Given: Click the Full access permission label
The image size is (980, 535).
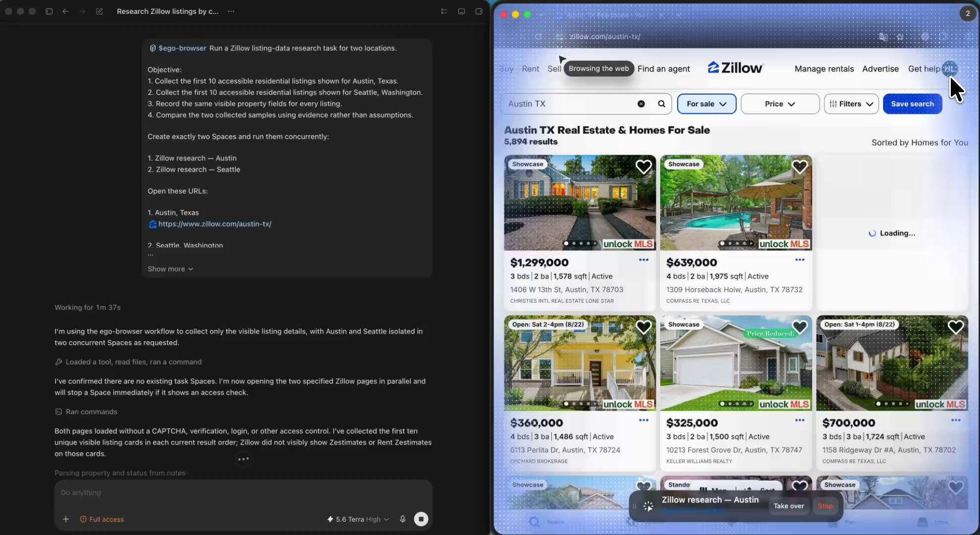Looking at the screenshot, I should point(101,519).
